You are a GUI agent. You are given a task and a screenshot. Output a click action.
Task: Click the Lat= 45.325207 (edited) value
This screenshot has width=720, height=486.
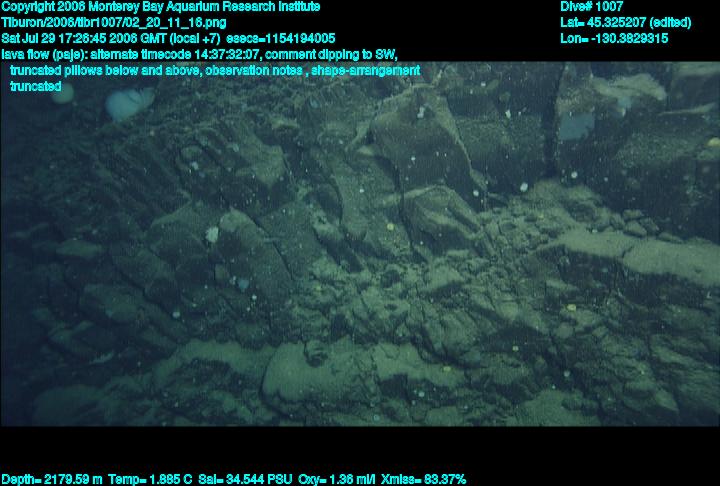click(x=625, y=23)
